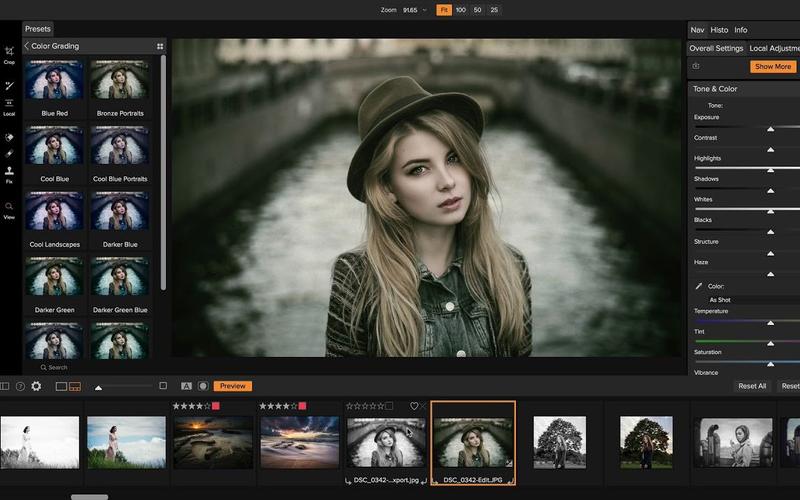Set star rating on beach sunset photo
The height and width of the screenshot is (500, 800).
coord(278,406)
